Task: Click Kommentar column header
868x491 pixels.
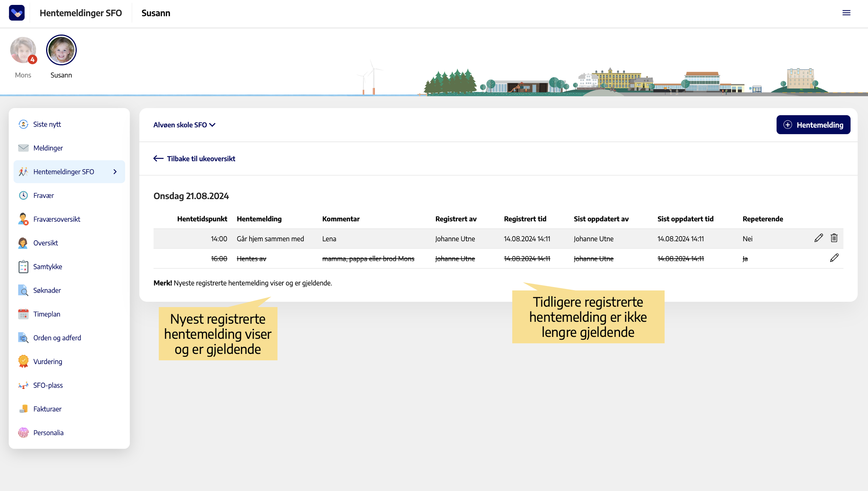Action: coord(341,219)
